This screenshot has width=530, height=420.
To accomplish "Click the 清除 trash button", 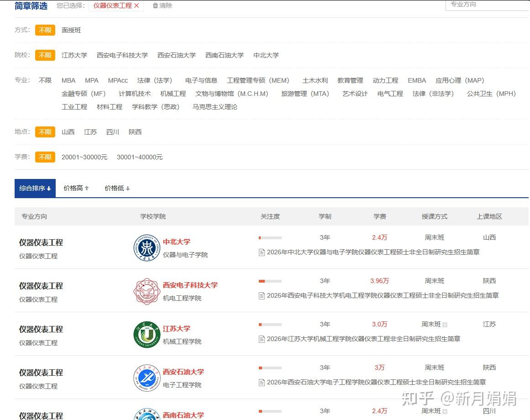I will click(162, 5).
